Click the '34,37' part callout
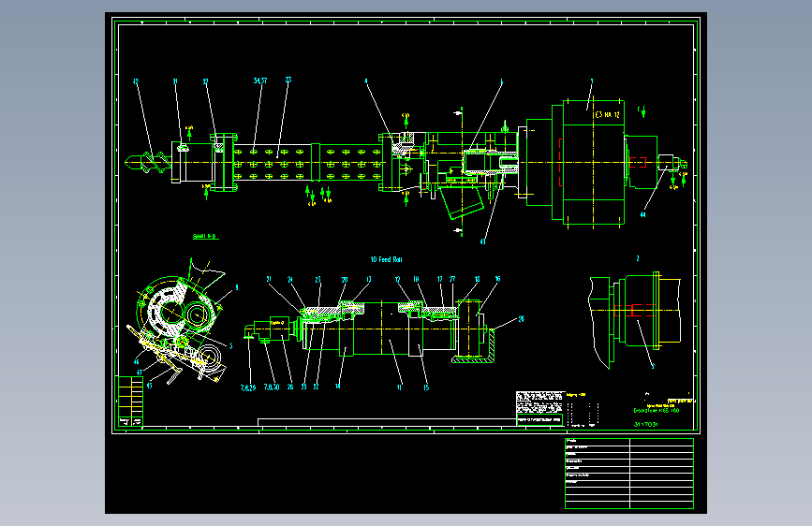The width and height of the screenshot is (812, 526). (x=260, y=80)
